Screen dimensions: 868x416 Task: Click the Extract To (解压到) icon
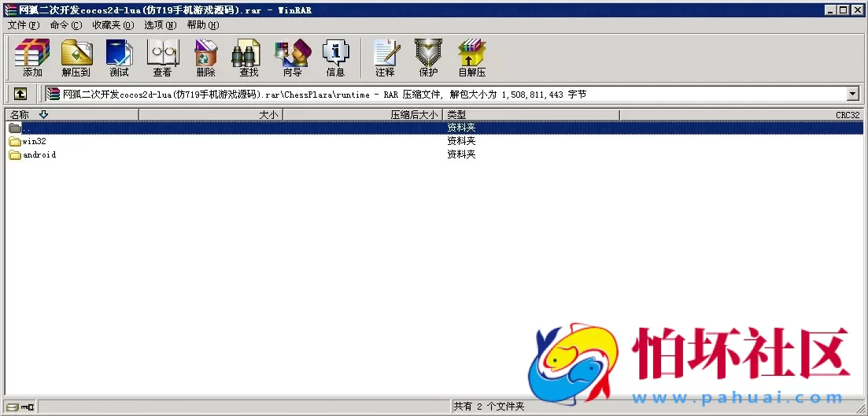(76, 58)
